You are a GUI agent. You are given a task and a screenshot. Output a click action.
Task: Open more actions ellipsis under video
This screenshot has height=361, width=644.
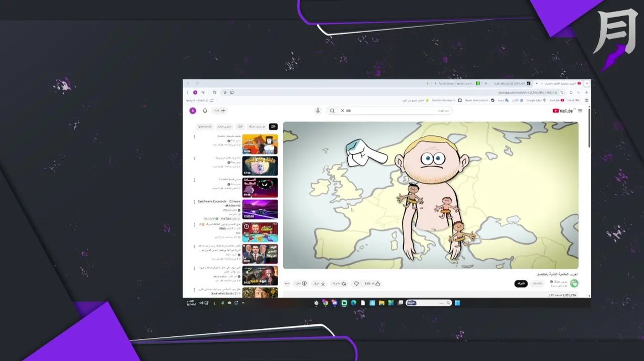[287, 284]
